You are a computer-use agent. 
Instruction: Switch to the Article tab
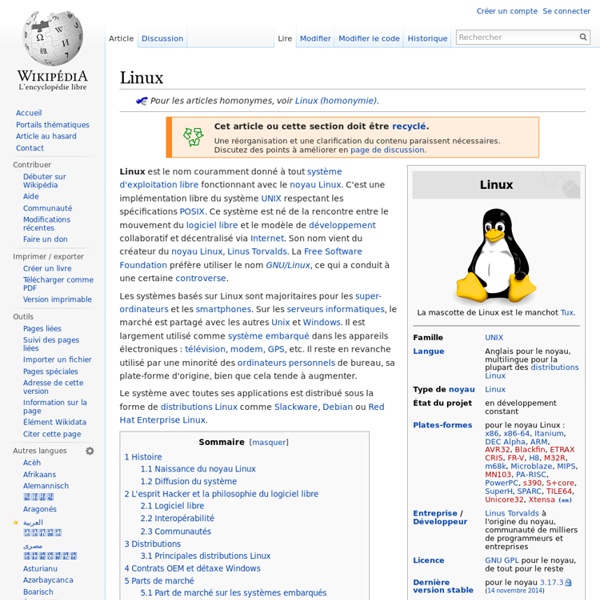click(121, 39)
